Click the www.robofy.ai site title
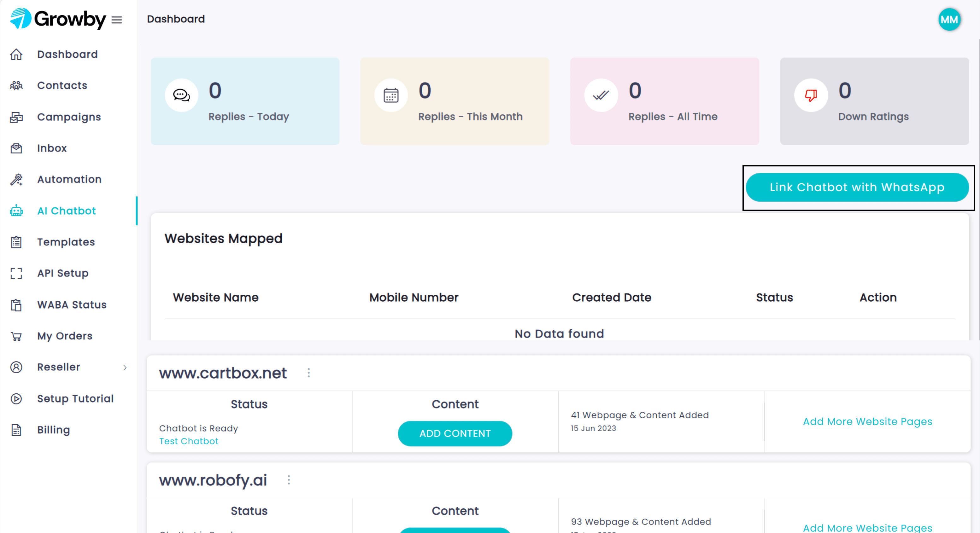 (x=213, y=480)
